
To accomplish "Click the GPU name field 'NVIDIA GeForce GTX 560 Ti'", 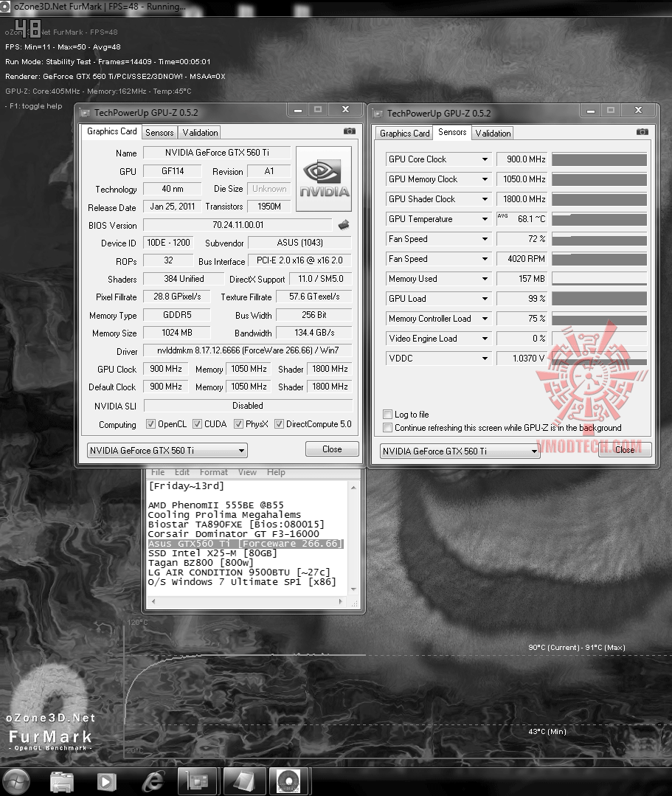I will click(x=217, y=152).
